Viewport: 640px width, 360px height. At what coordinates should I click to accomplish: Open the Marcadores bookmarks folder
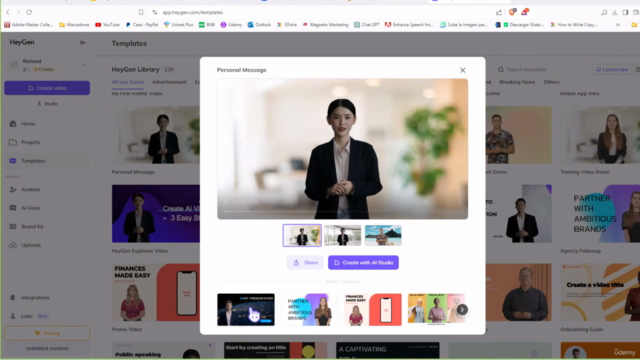[74, 25]
